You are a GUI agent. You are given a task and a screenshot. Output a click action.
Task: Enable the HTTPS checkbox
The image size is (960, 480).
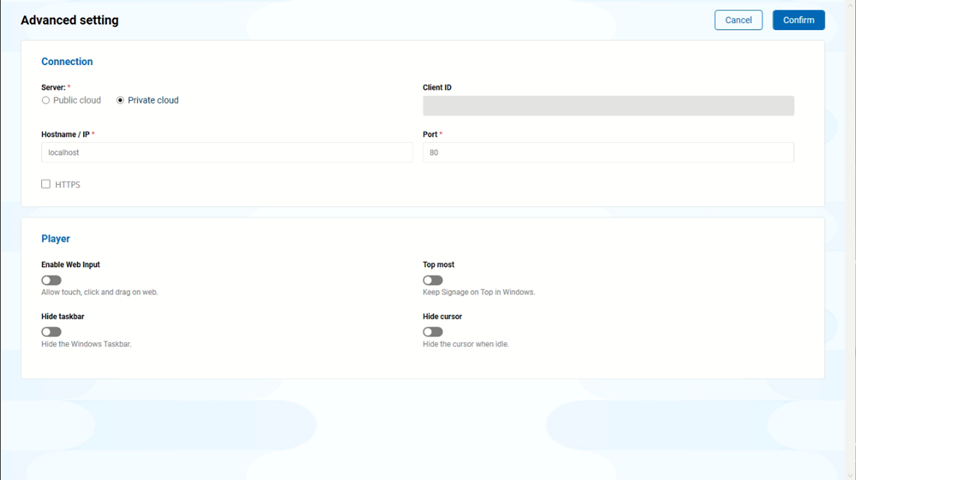click(x=46, y=184)
